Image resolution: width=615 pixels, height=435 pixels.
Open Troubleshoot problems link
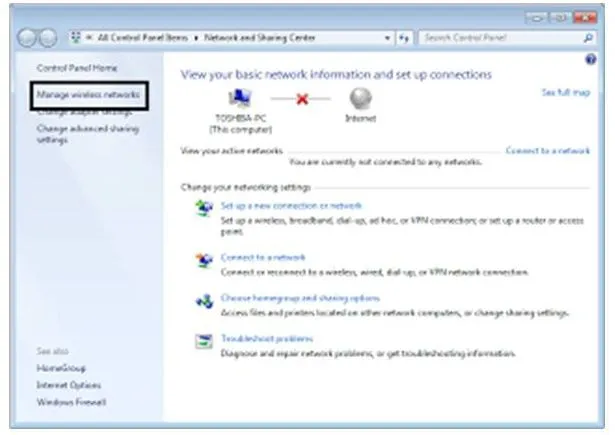267,339
